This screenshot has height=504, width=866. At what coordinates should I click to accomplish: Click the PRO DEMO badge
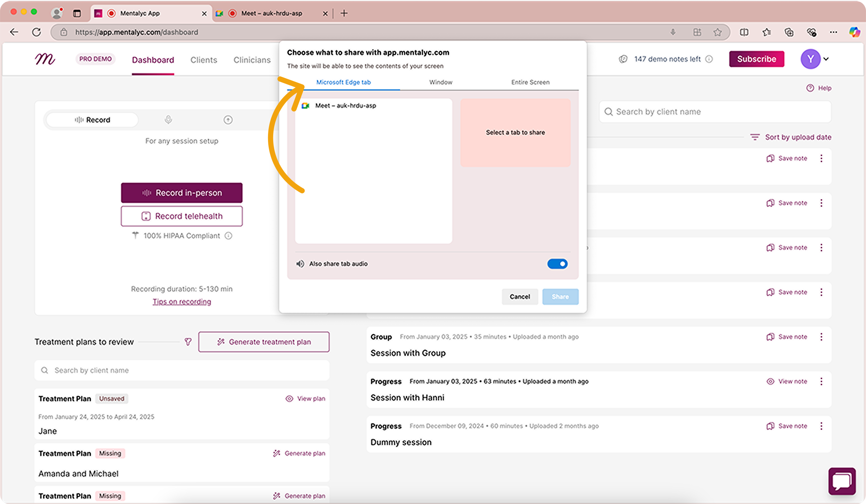click(x=96, y=59)
